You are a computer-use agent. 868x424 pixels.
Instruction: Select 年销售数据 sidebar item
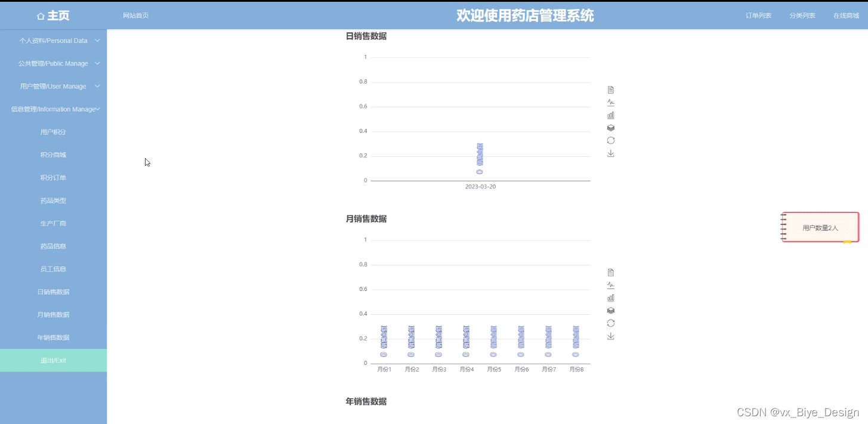(x=53, y=338)
